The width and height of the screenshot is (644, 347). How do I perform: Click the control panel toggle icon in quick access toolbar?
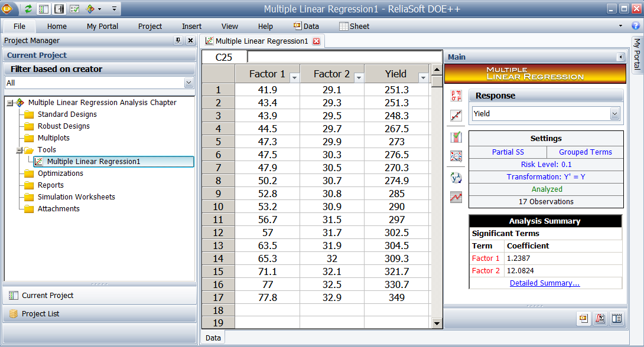tap(59, 9)
